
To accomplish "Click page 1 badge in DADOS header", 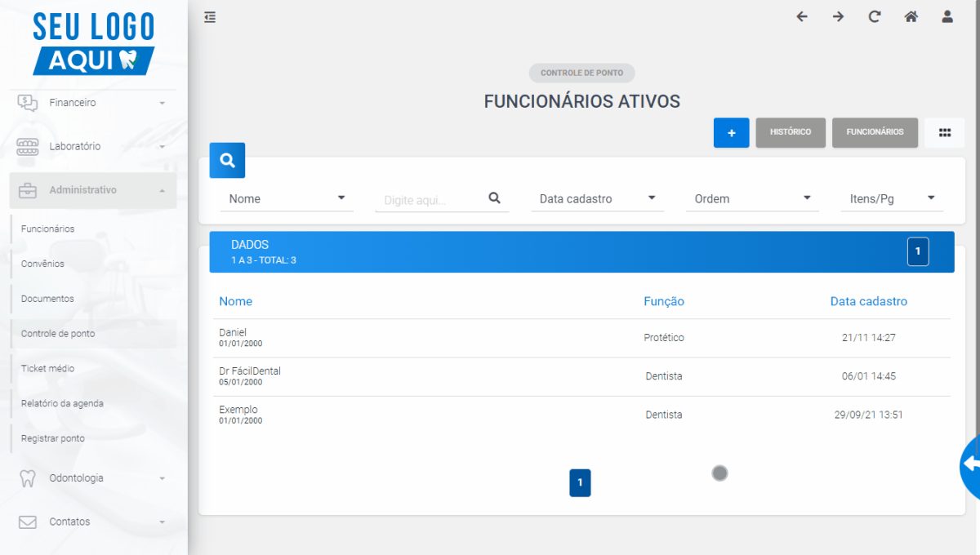I will [918, 251].
